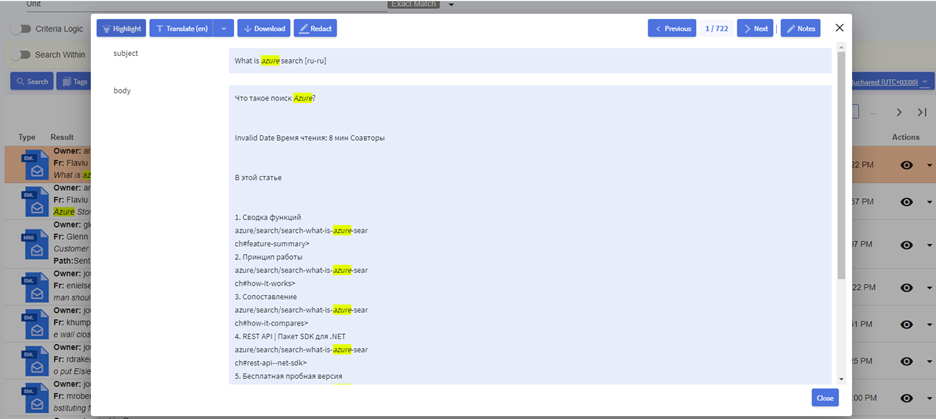Click eye icon for Azure Storage result row
The image size is (936, 419).
pyautogui.click(x=906, y=202)
